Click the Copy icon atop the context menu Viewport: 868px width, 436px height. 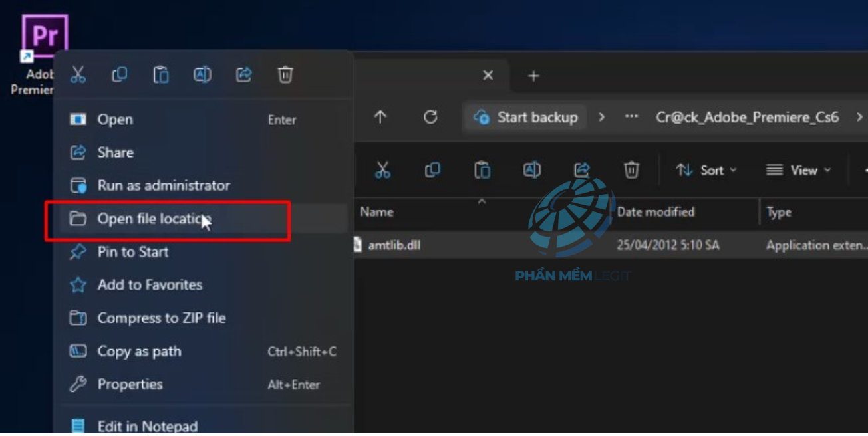pos(120,74)
